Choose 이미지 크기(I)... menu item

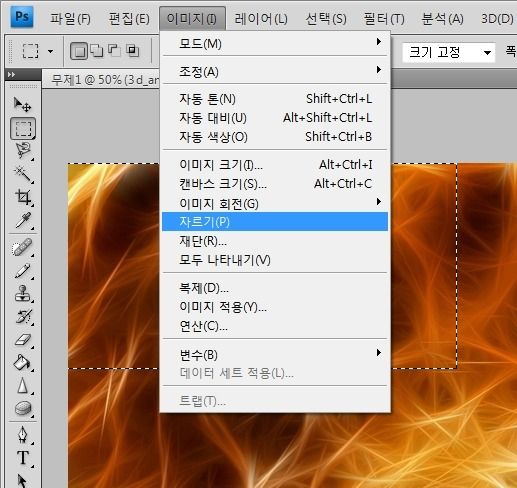[x=275, y=165]
